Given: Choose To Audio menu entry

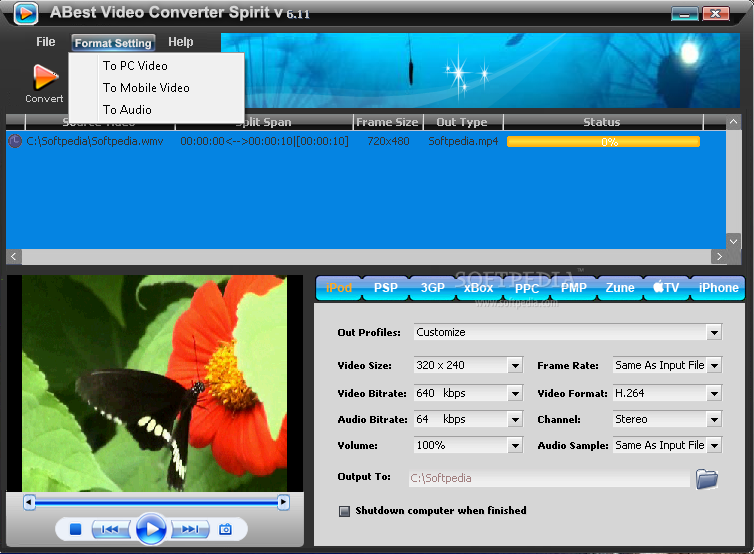Looking at the screenshot, I should tap(157, 110).
